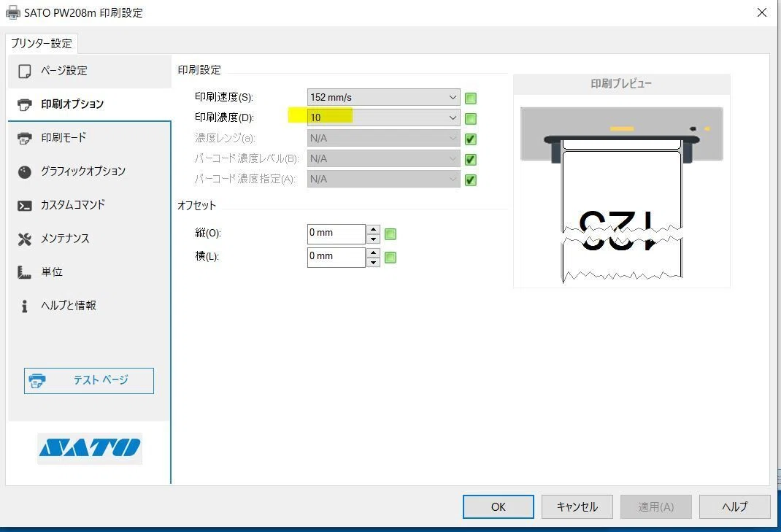Open the メンテナンス section
781x532 pixels.
(90, 239)
